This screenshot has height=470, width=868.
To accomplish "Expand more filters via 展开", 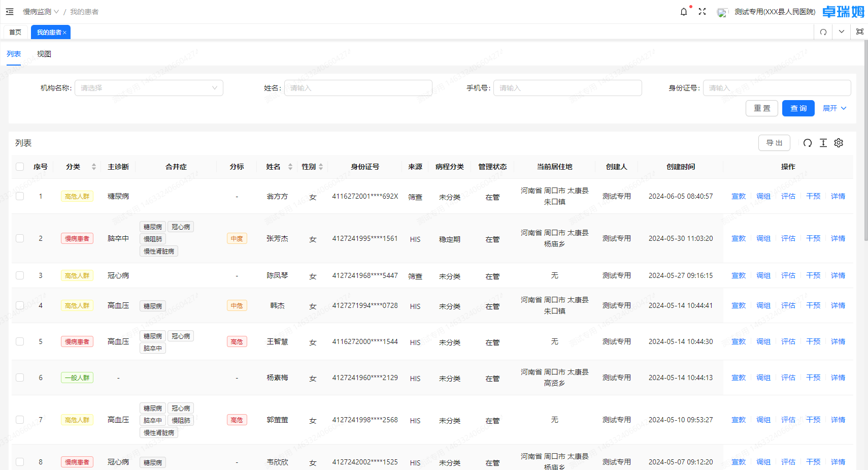I will [834, 108].
